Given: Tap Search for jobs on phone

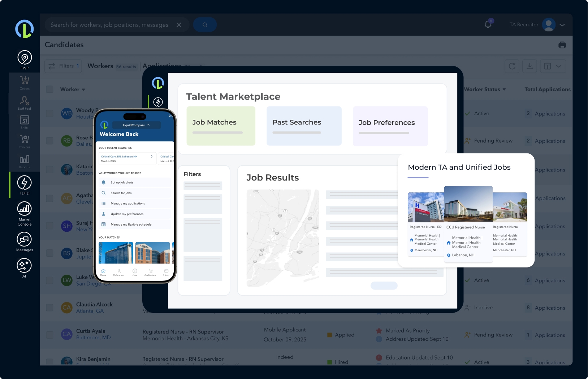Looking at the screenshot, I should (x=135, y=193).
